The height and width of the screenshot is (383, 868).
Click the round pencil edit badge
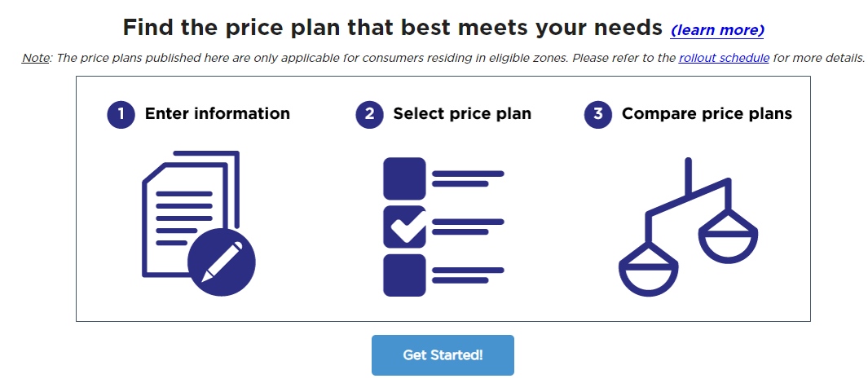(222, 262)
